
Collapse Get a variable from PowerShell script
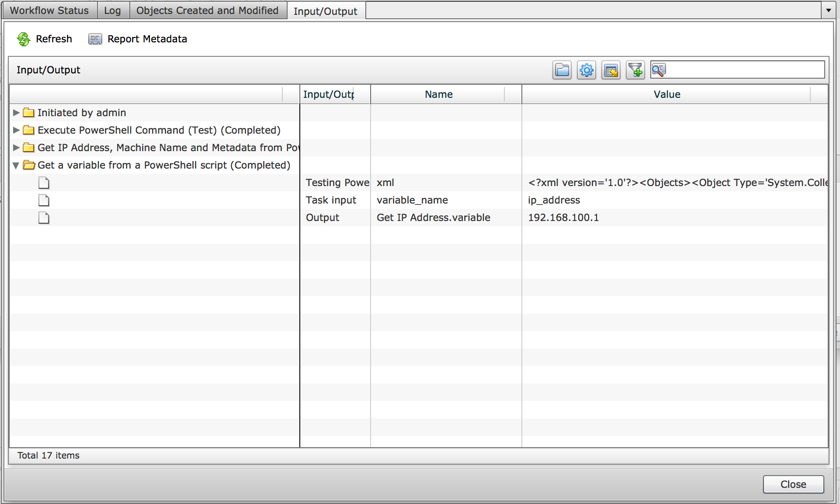tap(16, 165)
